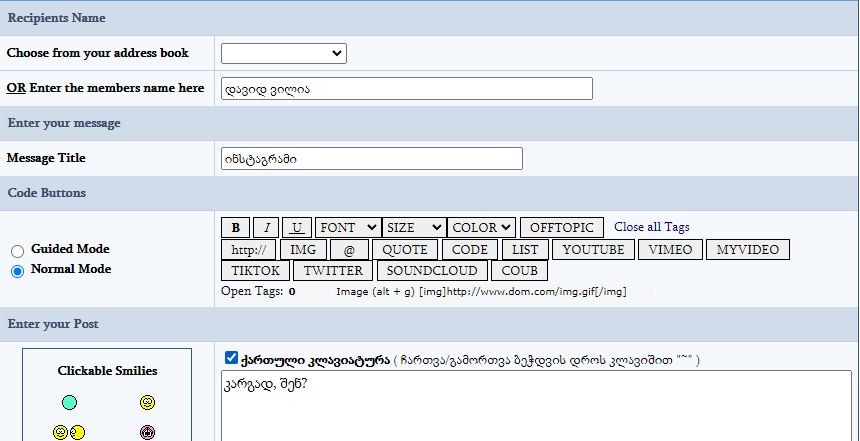Embed a COUB tag
Viewport: 860px width, 441px height.
coord(519,270)
